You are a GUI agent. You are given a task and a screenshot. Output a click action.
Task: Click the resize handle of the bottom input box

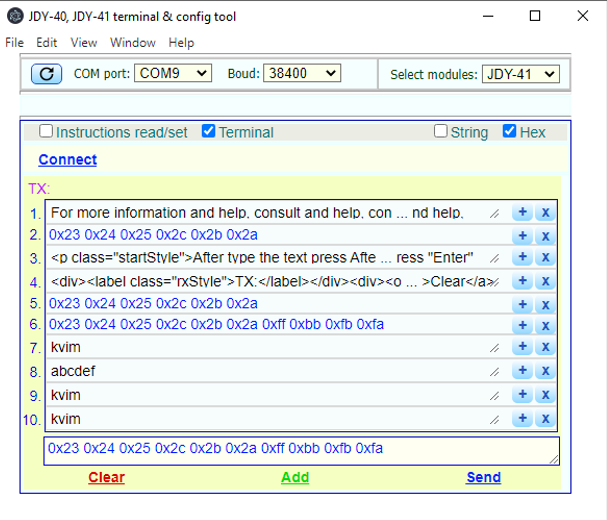[x=554, y=459]
